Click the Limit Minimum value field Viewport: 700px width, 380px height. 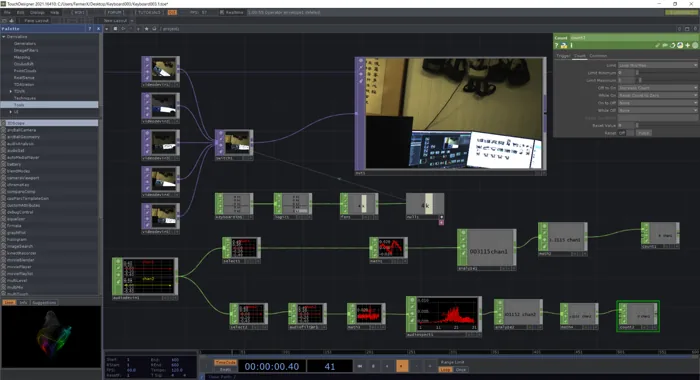tap(627, 73)
